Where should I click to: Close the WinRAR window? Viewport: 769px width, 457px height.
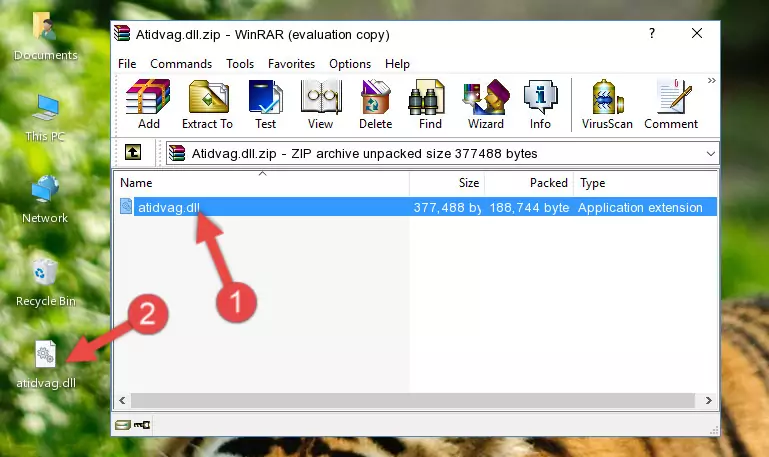697,33
